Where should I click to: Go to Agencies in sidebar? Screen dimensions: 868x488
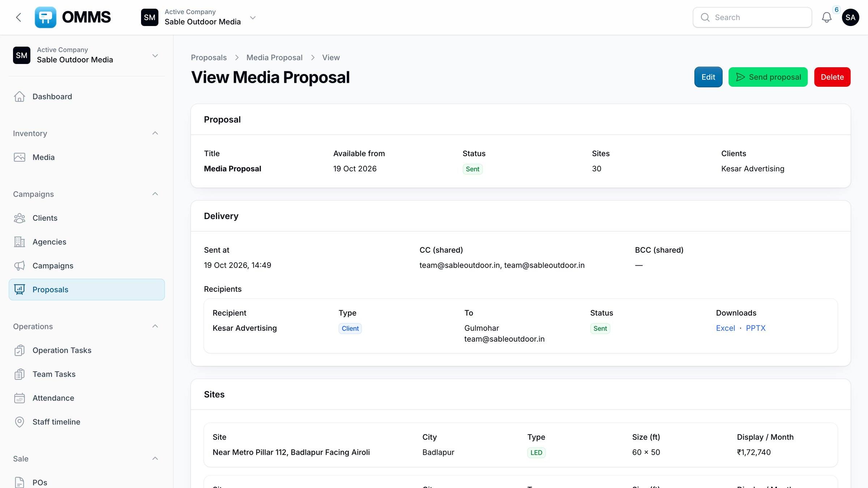(87, 242)
